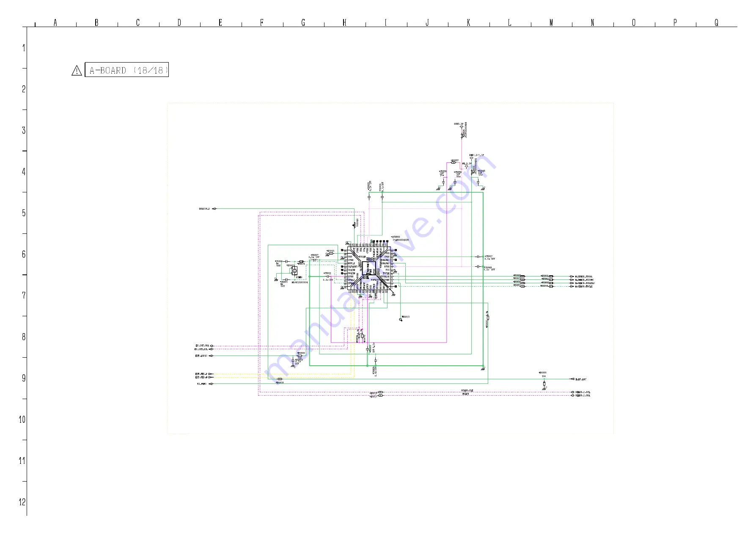Click row marker number '7'
The image size is (756, 534).
coord(24,296)
